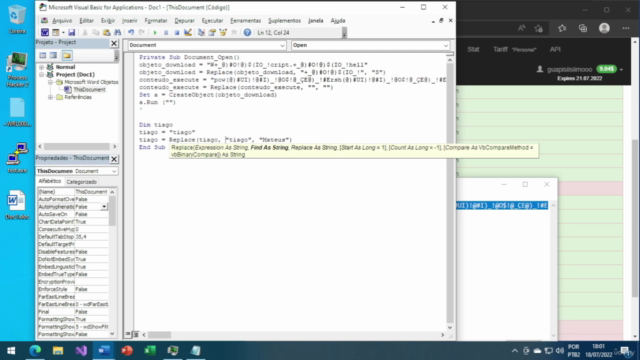The width and height of the screenshot is (640, 360).
Task: Open the Ferramentas menu
Action: coord(245,20)
